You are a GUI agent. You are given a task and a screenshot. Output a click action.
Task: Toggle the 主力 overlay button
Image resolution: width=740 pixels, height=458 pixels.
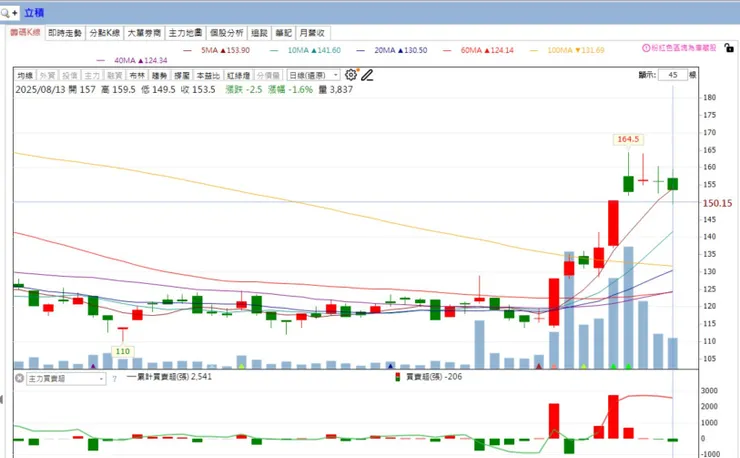(92, 76)
